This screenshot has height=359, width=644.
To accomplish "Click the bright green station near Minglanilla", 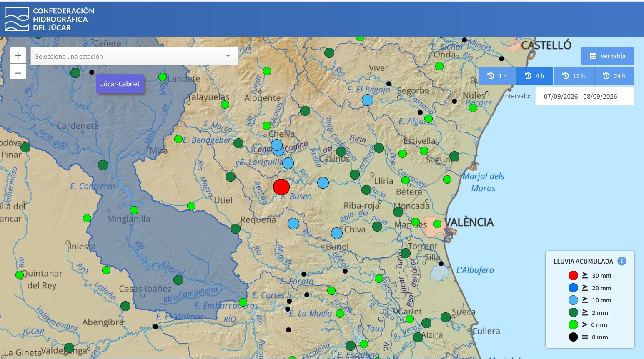I will click(134, 210).
